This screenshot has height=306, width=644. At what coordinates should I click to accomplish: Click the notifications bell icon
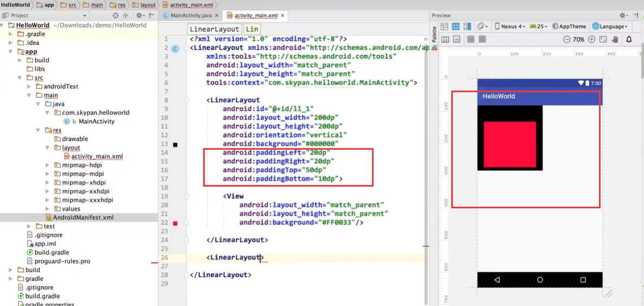[629, 40]
